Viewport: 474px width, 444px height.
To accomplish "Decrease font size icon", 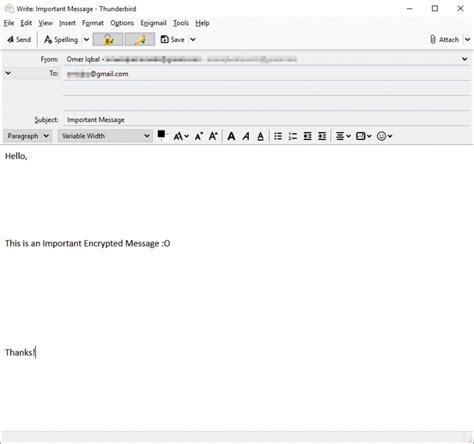I will [x=199, y=136].
